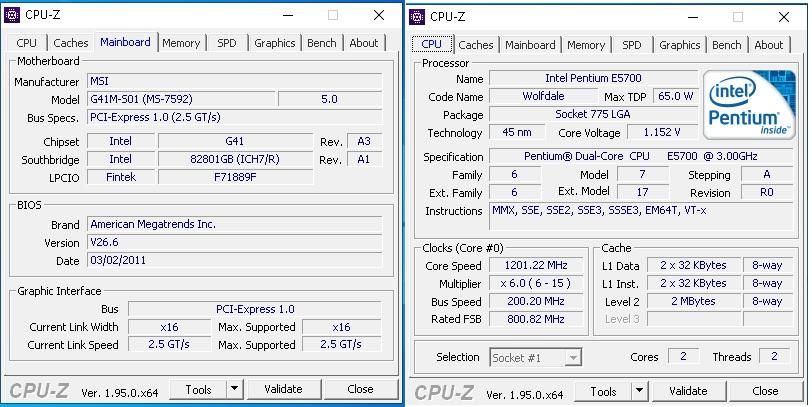This screenshot has height=407, width=812.
Task: Click the Bus Specs value PCI-Express 1.0 (2.5 GT/s)
Action: click(x=235, y=117)
